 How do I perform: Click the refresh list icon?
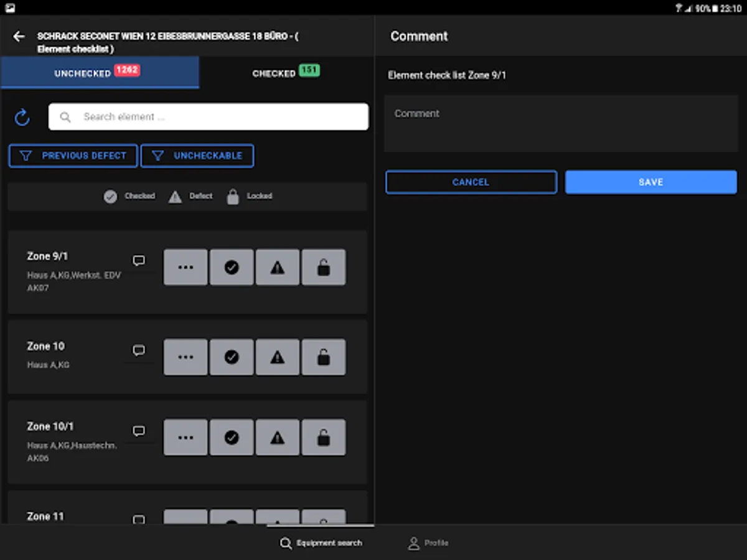pyautogui.click(x=22, y=117)
